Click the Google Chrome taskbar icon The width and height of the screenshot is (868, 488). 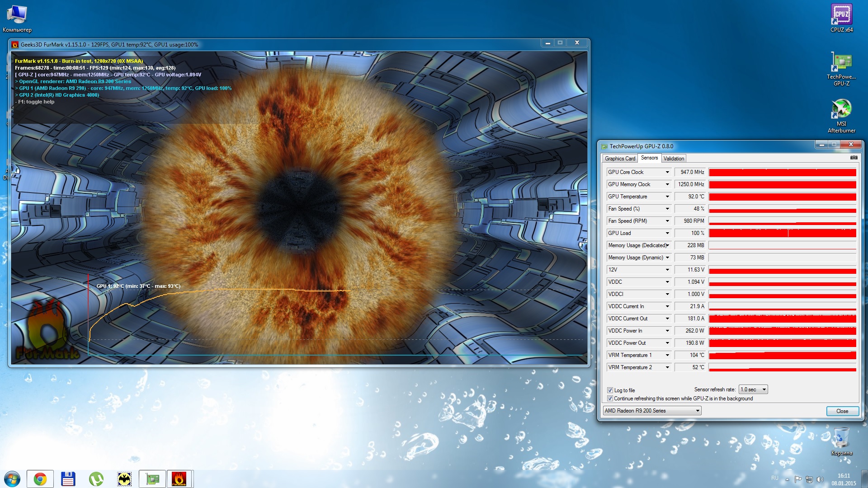coord(40,479)
